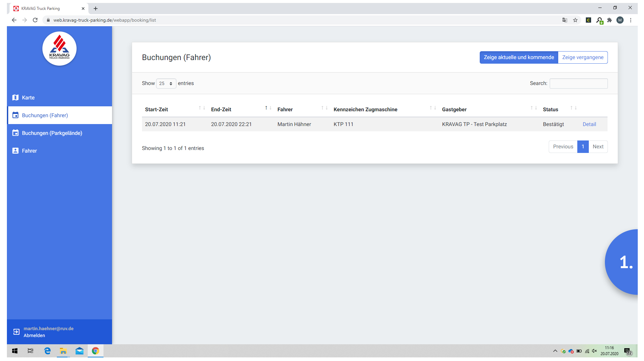Click the Buchungen Parkgelände menu item
The height and width of the screenshot is (361, 644).
(x=53, y=133)
